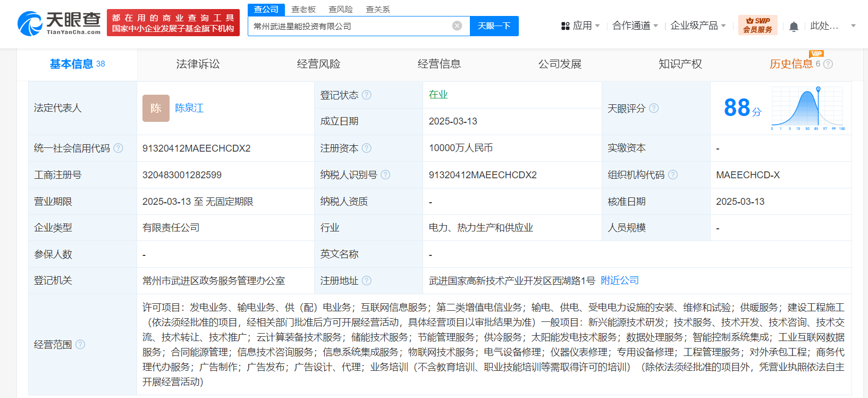Select the 查老板 search mode
Screen dimensions: 868x398
click(304, 10)
